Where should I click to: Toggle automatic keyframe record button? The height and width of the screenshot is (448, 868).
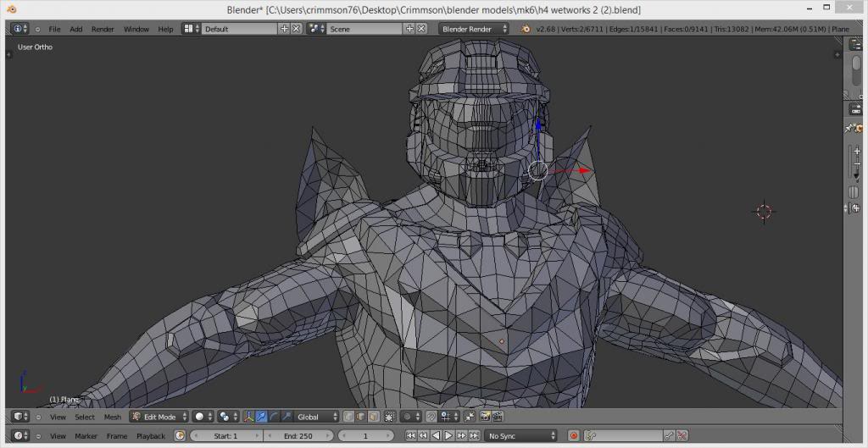(x=574, y=436)
